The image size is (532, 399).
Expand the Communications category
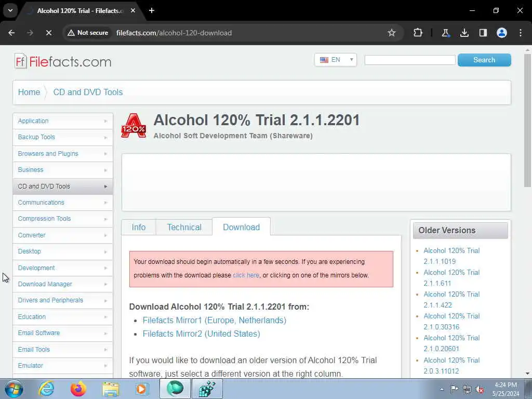(63, 203)
